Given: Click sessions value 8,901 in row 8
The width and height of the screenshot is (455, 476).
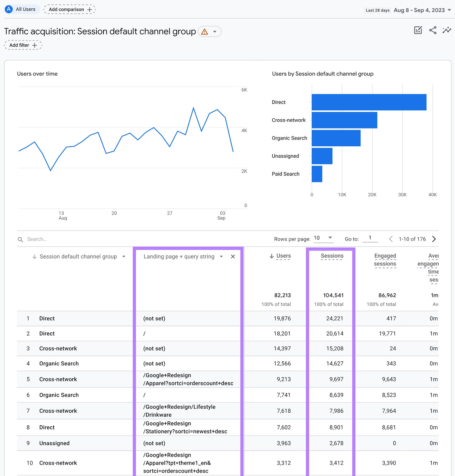Looking at the screenshot, I should coord(336,428).
